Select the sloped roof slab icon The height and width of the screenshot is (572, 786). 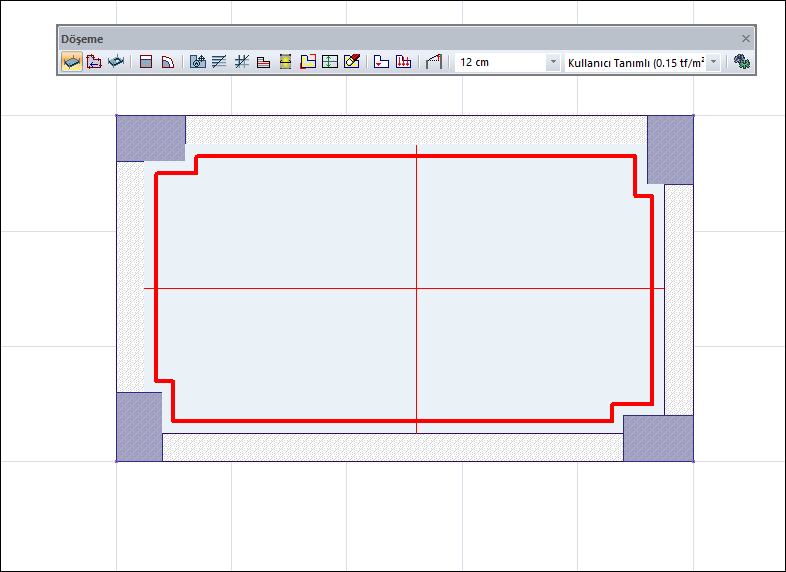[x=434, y=62]
